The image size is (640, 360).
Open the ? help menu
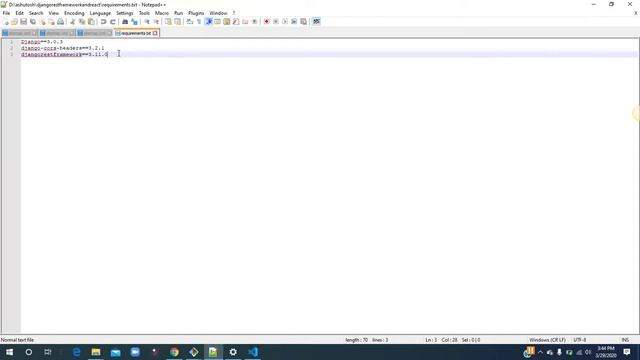tap(234, 13)
